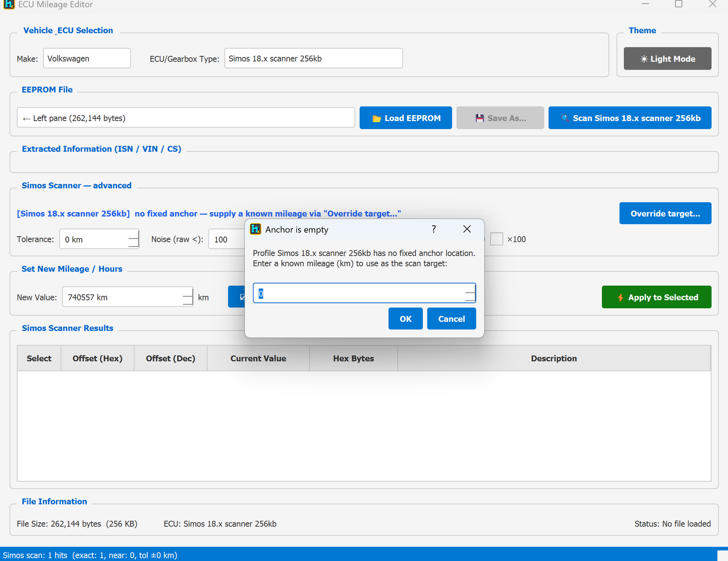Image resolution: width=728 pixels, height=561 pixels.
Task: Dismiss dialog with Cancel button
Action: (451, 319)
